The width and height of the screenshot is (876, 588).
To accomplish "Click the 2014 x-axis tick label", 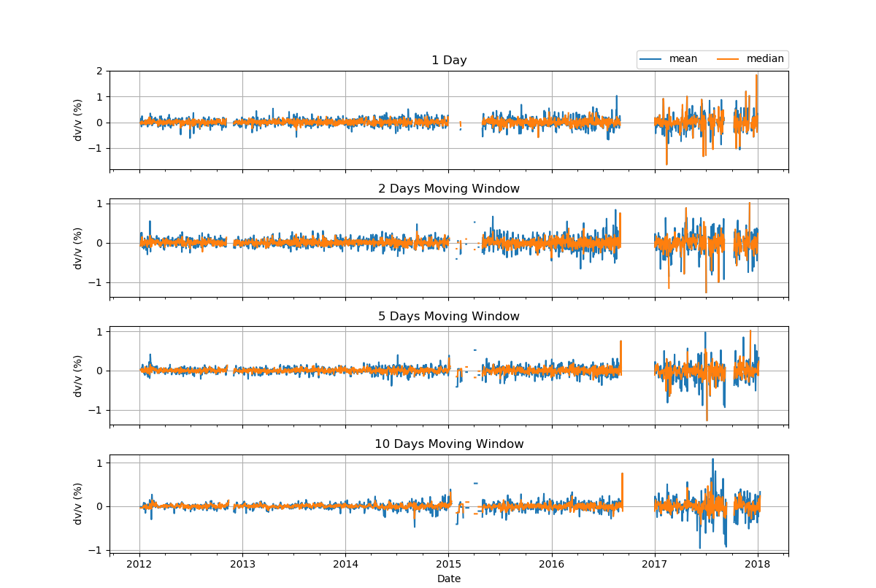I will pyautogui.click(x=346, y=564).
